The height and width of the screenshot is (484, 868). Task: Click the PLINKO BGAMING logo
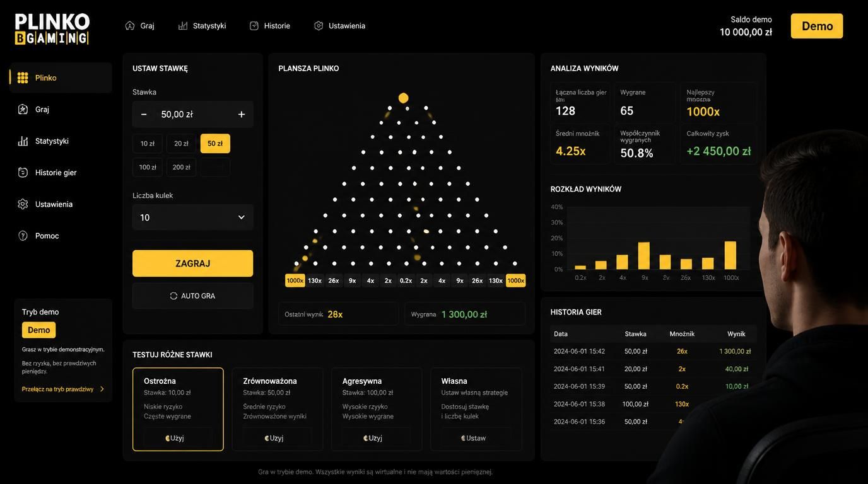pos(52,29)
